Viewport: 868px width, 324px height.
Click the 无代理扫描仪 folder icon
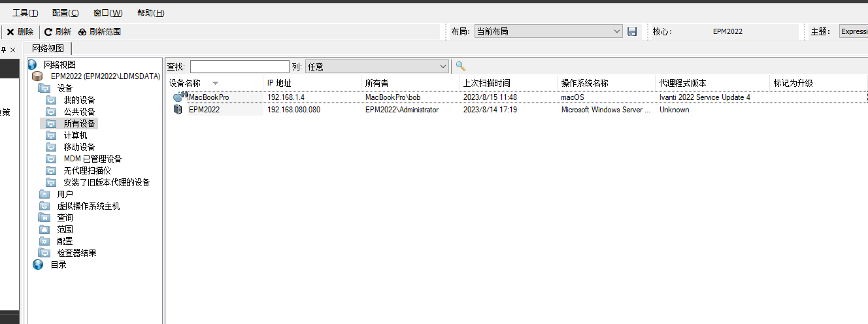coord(51,170)
